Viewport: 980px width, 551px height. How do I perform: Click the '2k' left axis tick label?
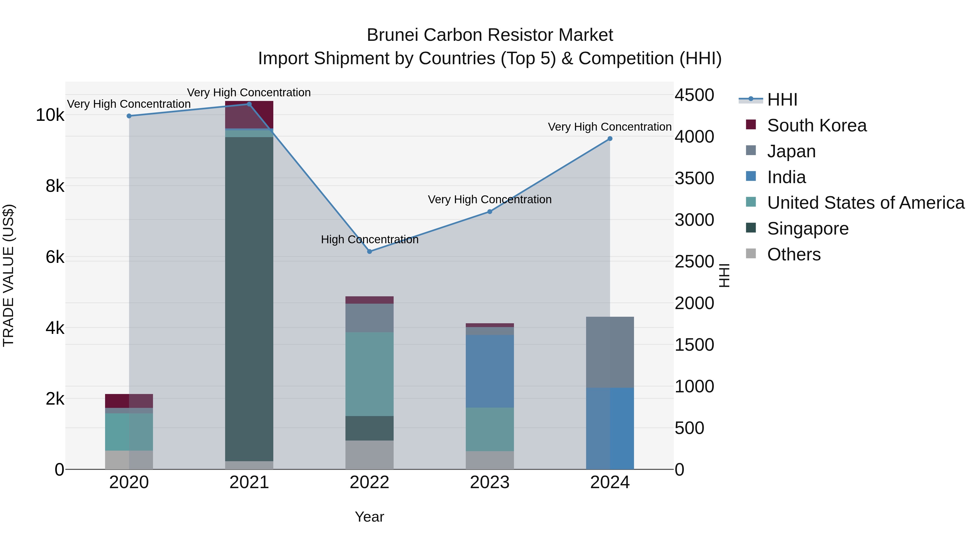point(55,399)
